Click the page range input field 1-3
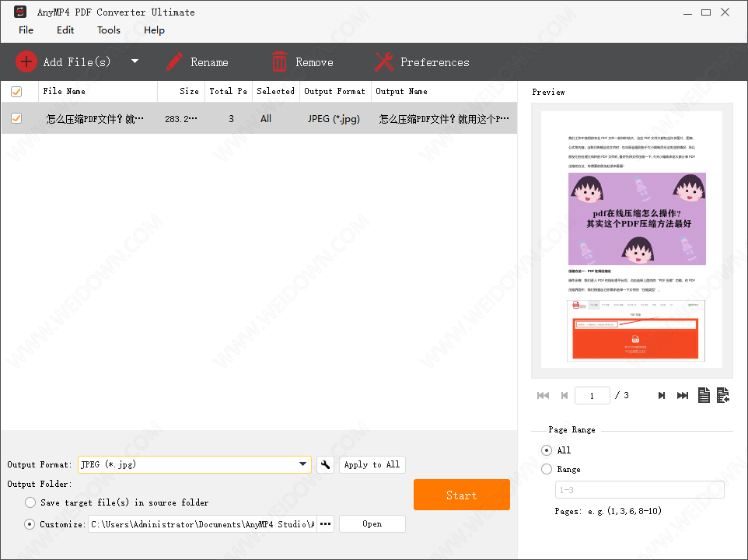This screenshot has width=748, height=560. 640,490
